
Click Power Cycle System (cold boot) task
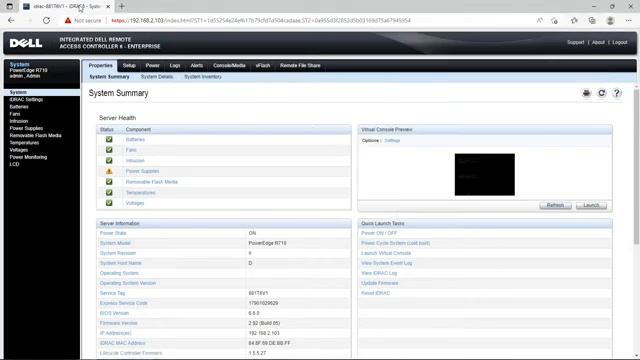click(x=395, y=243)
